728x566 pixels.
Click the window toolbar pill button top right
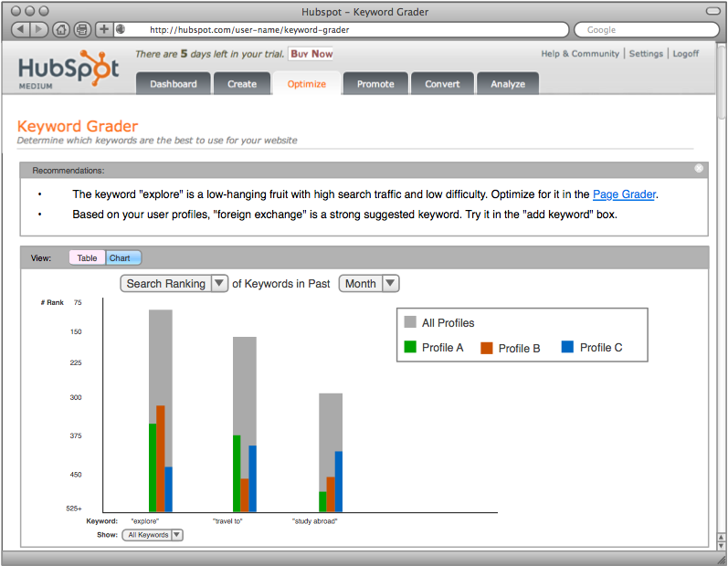[x=713, y=11]
